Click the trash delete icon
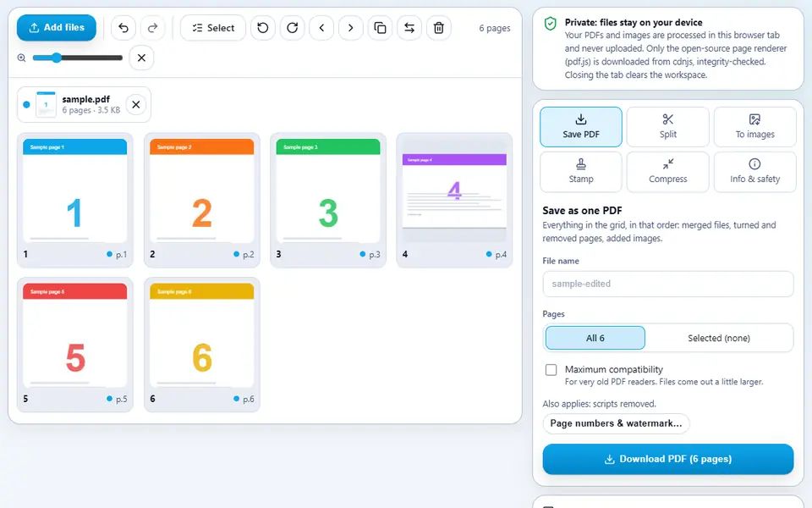This screenshot has height=508, width=812. 439,27
